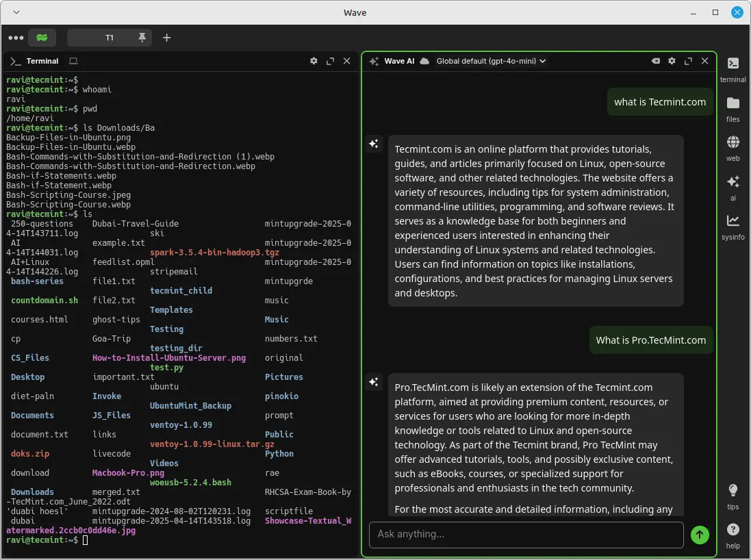Image resolution: width=751 pixels, height=560 pixels.
Task: Send message with green arrow button
Action: pyautogui.click(x=700, y=535)
